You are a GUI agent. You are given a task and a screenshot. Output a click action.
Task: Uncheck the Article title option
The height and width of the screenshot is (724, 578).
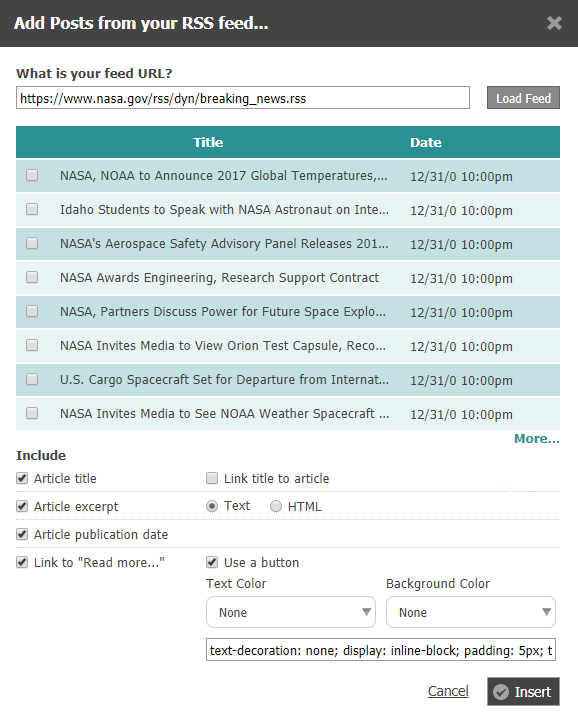[x=22, y=478]
